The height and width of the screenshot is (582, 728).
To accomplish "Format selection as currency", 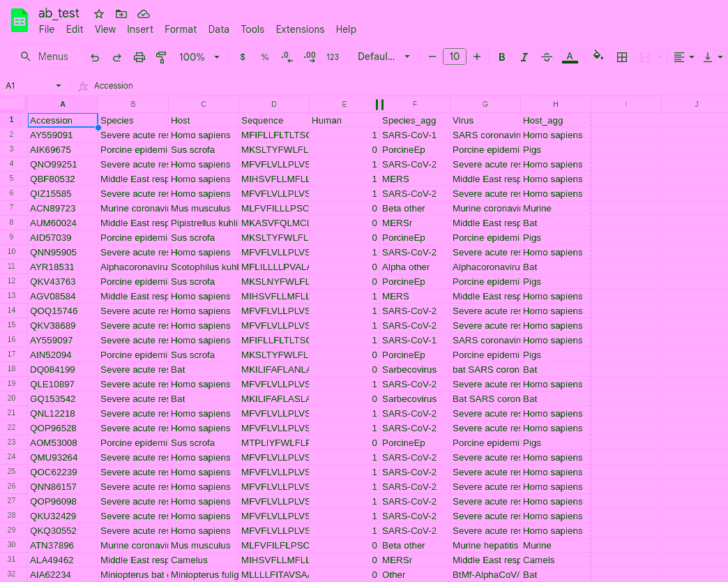I will pos(243,57).
